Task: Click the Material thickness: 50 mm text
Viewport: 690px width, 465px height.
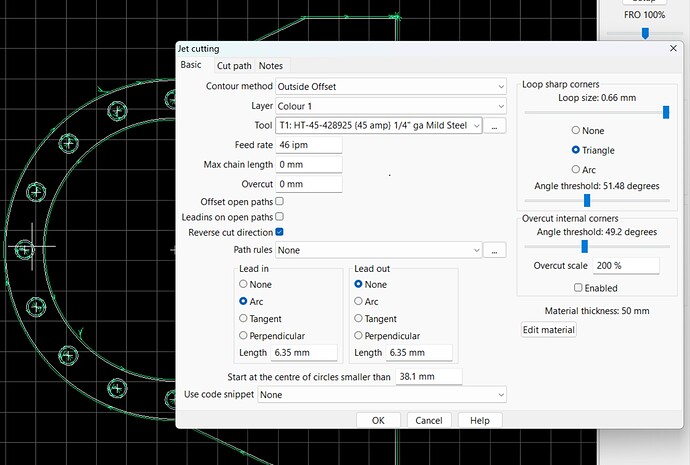Action: click(x=597, y=311)
